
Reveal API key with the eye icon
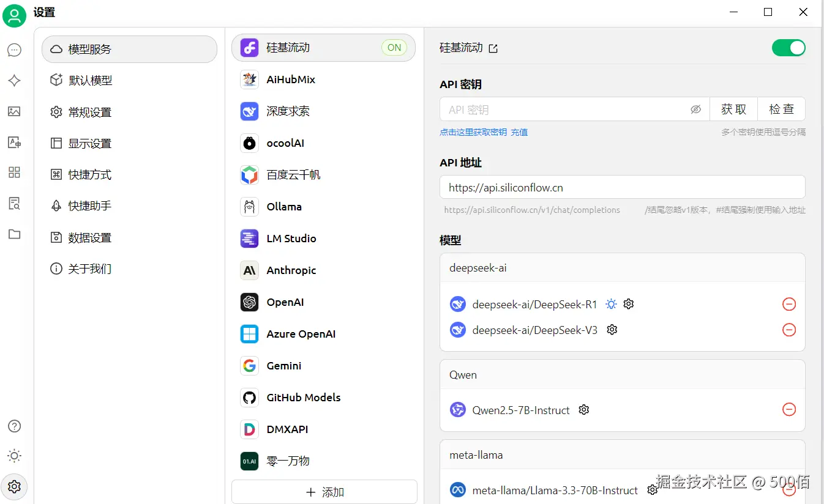(x=695, y=109)
